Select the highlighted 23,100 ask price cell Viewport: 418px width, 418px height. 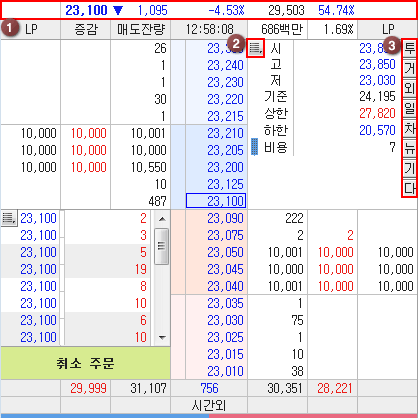pos(216,201)
